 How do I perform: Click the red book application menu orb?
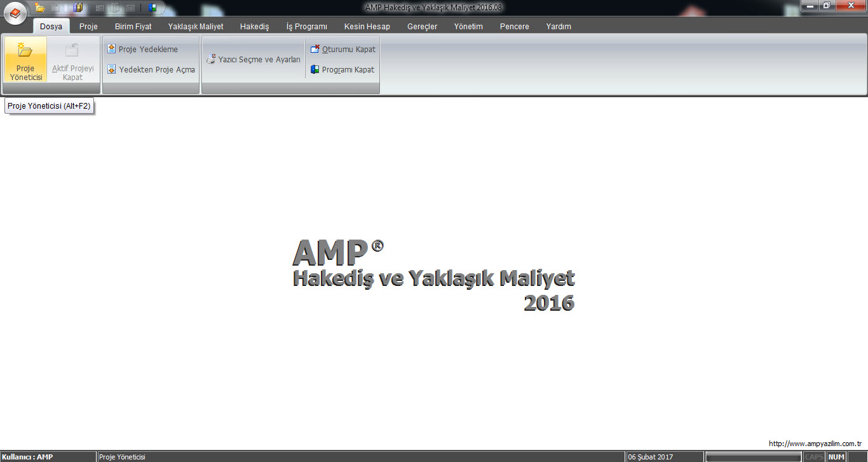15,12
